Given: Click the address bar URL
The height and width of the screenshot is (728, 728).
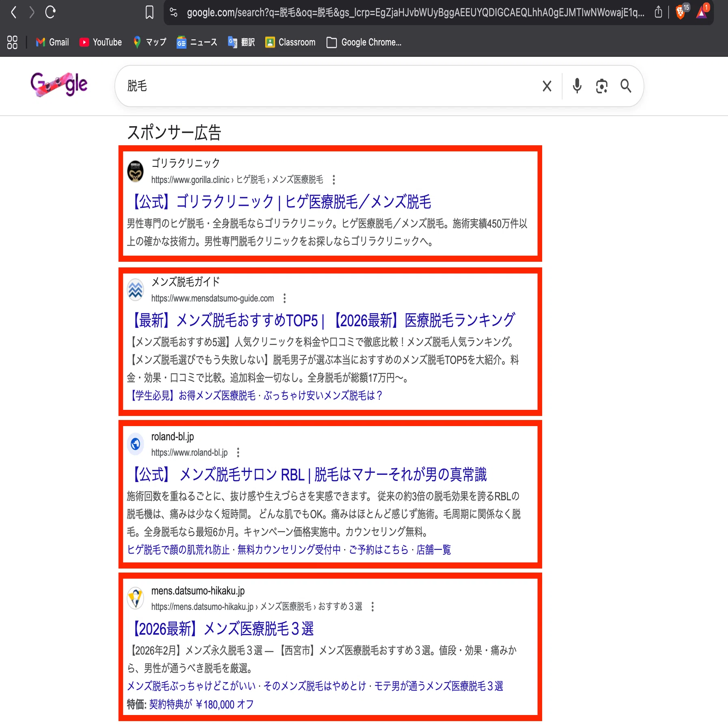Looking at the screenshot, I should pos(415,13).
